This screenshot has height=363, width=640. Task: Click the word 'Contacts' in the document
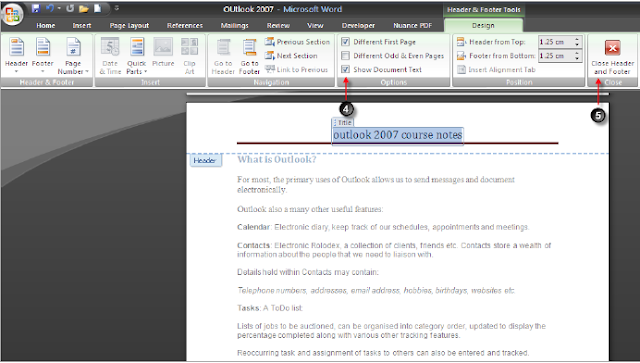click(253, 245)
